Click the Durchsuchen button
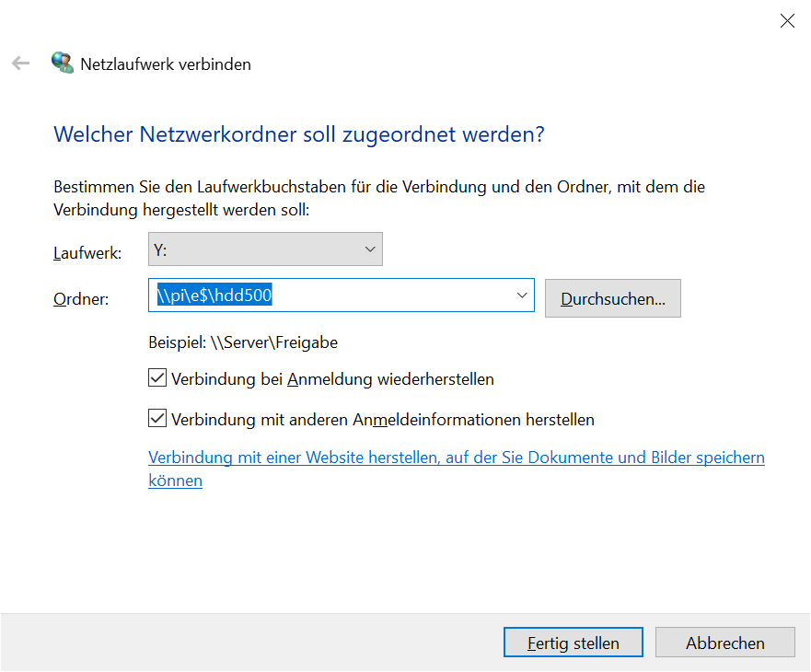811x672 pixels. click(x=613, y=298)
